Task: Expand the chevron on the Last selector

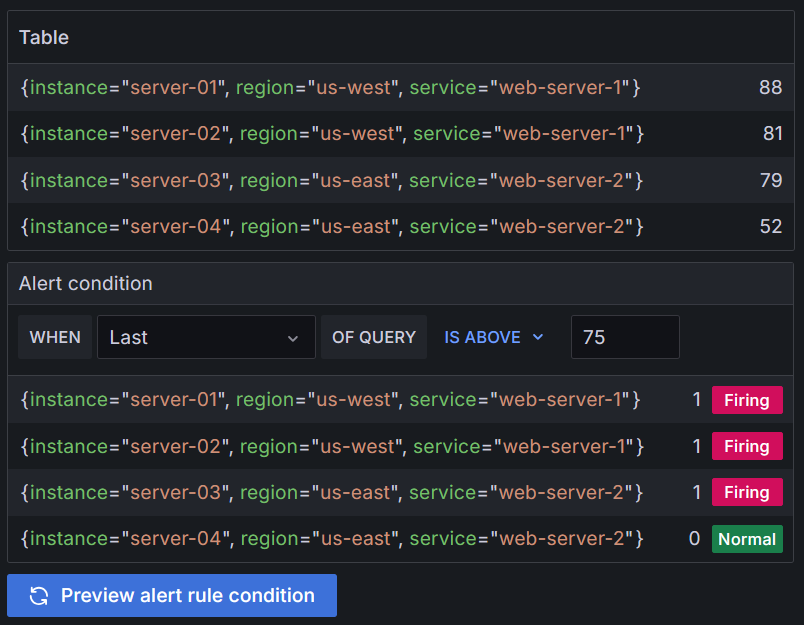Action: [x=295, y=337]
